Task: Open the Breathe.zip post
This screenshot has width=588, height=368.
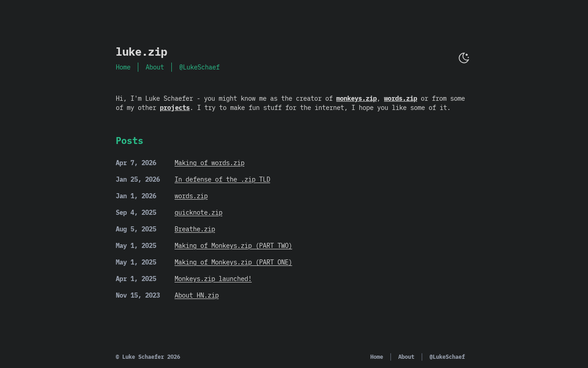Action: [x=195, y=229]
